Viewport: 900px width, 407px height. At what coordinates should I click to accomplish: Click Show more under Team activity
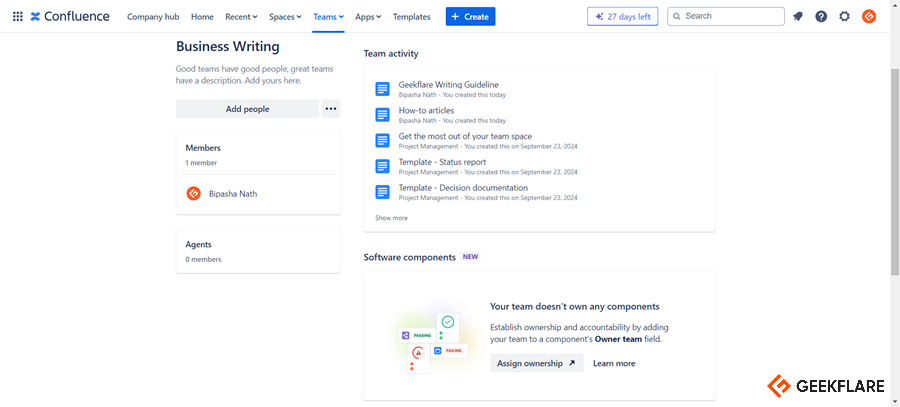click(x=391, y=218)
